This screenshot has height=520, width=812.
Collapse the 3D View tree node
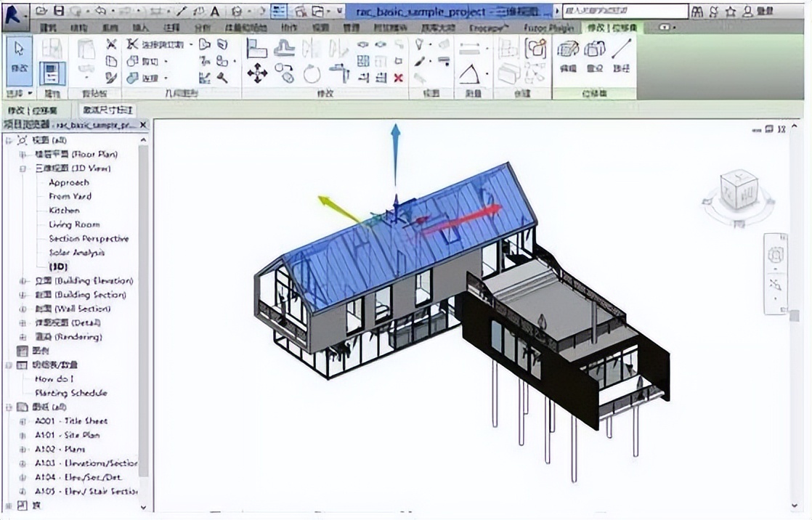coord(23,168)
